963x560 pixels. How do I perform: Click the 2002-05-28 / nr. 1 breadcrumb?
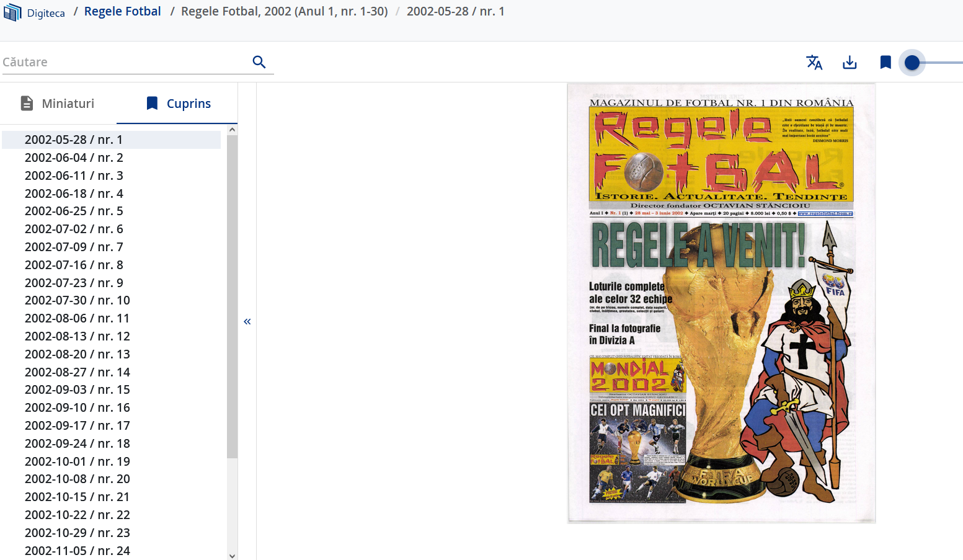pos(456,11)
